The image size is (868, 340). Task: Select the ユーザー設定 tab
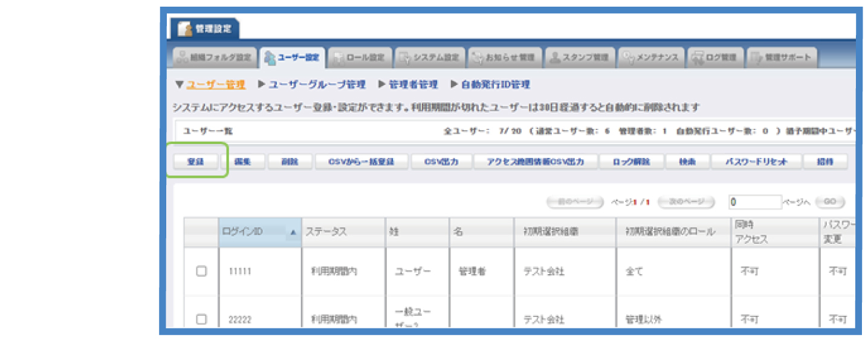click(293, 57)
